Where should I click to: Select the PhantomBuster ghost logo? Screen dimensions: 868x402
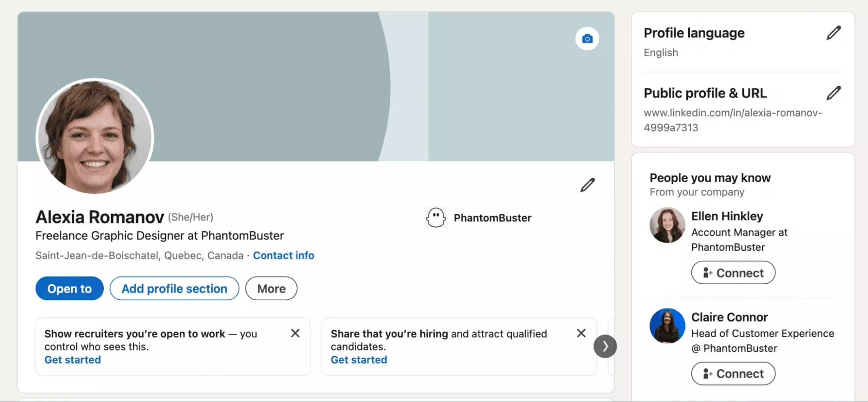tap(436, 217)
